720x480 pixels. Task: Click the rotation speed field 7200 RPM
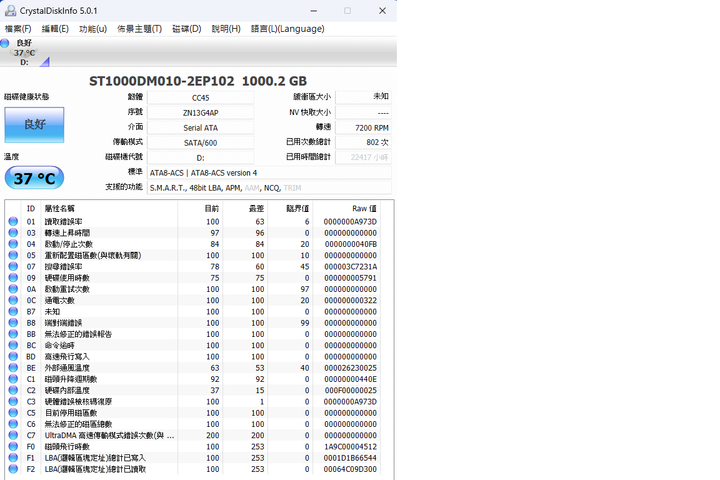[x=364, y=128]
